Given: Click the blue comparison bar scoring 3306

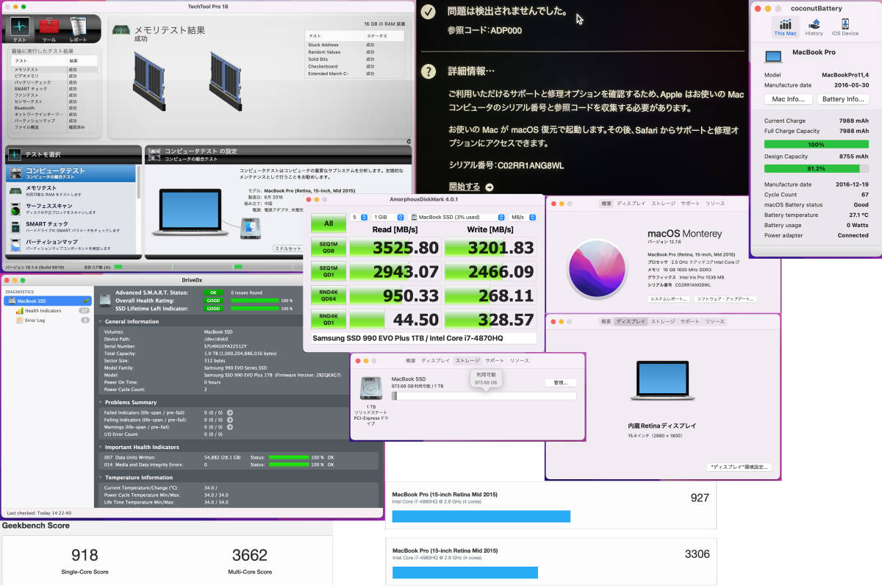Looking at the screenshot, I should 465,573.
